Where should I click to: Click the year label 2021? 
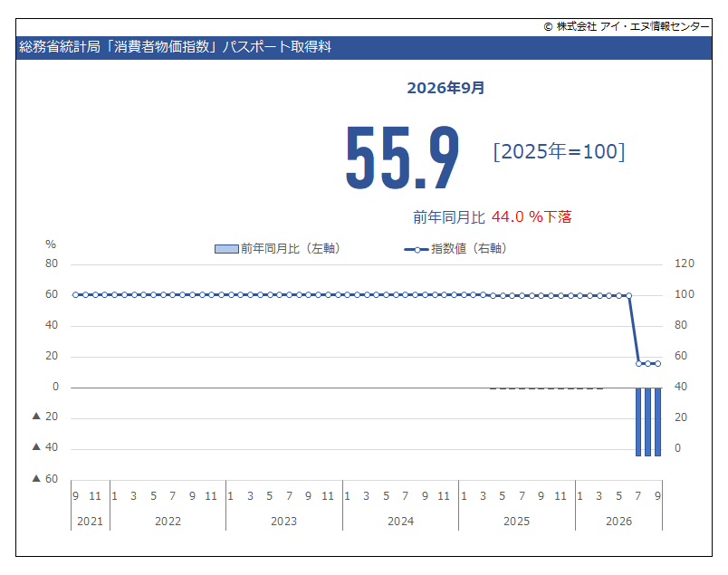[90, 522]
